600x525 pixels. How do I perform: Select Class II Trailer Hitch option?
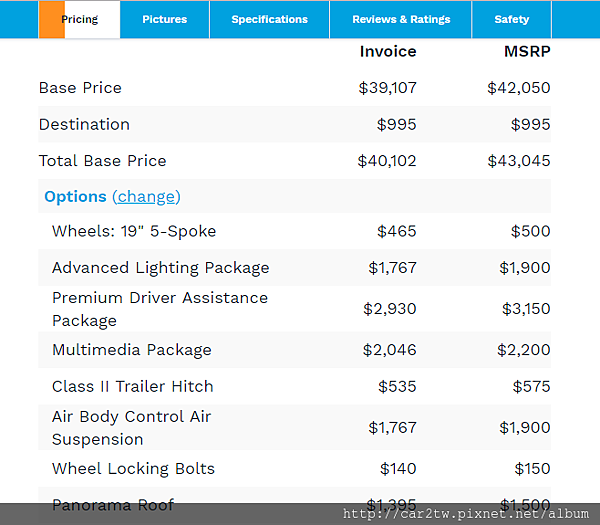tap(132, 386)
